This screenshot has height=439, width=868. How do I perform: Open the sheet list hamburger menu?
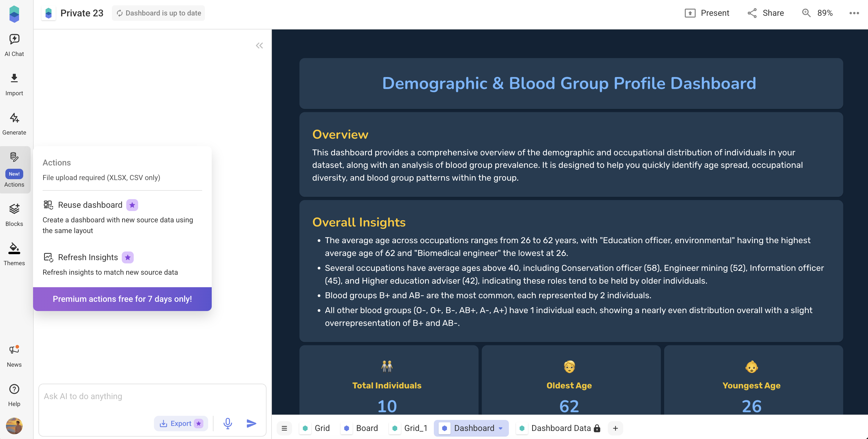pyautogui.click(x=284, y=428)
